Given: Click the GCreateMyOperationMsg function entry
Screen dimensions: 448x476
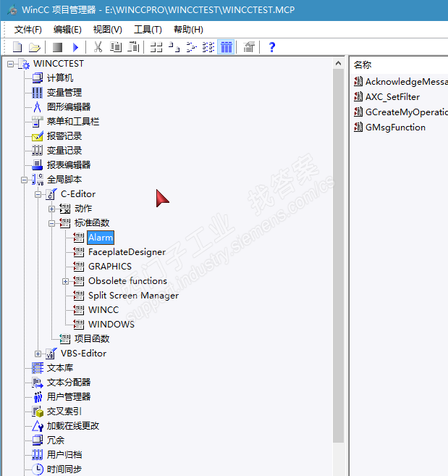Looking at the screenshot, I should [x=401, y=112].
